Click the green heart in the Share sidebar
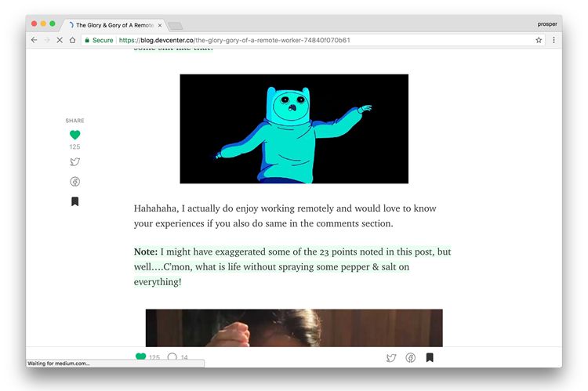The height and width of the screenshot is (391, 588). (x=74, y=135)
